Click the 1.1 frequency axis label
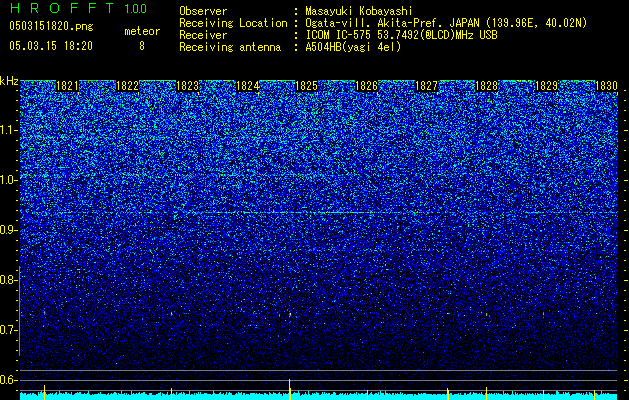 8,130
